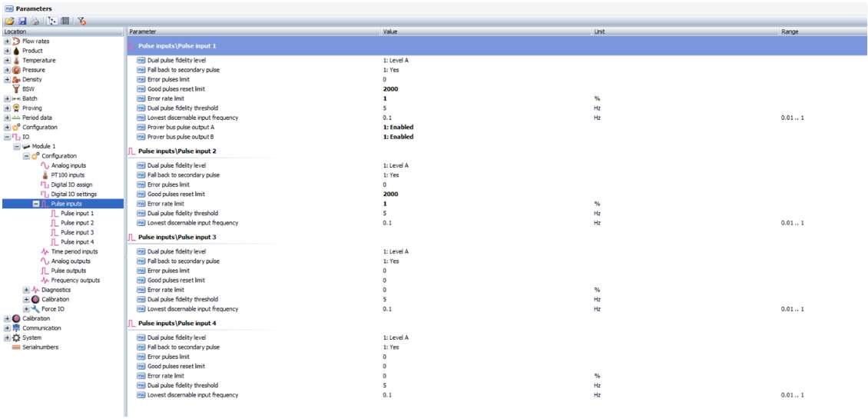This screenshot has width=868, height=419.
Task: Collapse the Pulse inputs node
Action: point(35,204)
